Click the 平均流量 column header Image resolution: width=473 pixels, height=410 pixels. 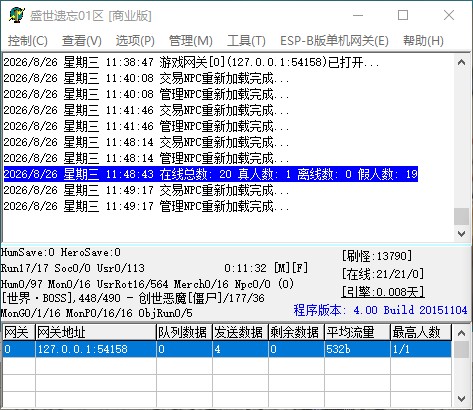pos(357,332)
